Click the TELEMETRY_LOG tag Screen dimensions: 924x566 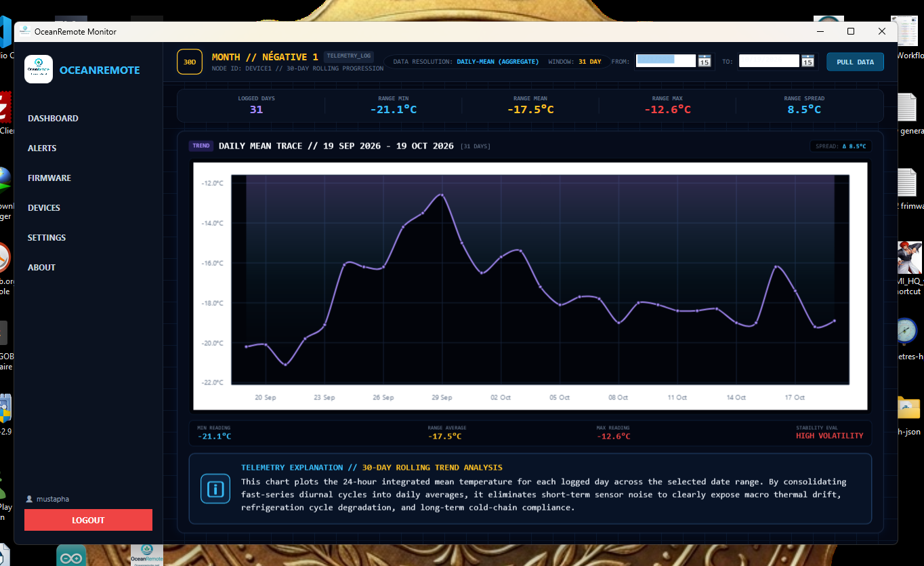(348, 56)
